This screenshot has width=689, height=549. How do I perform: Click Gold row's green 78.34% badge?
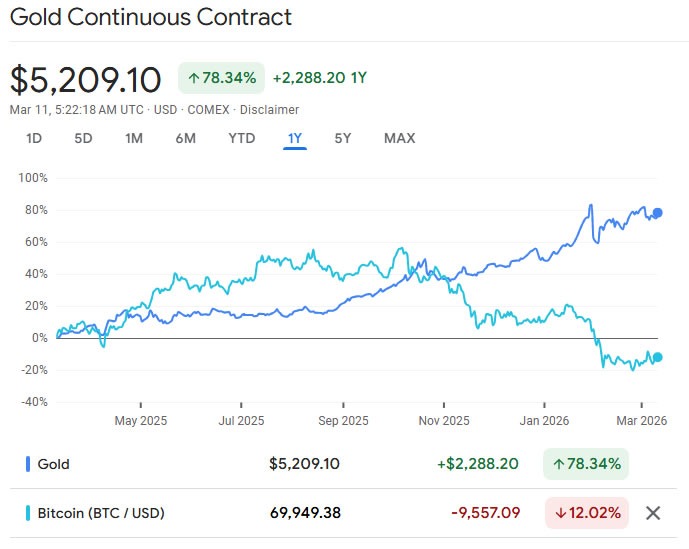point(586,464)
